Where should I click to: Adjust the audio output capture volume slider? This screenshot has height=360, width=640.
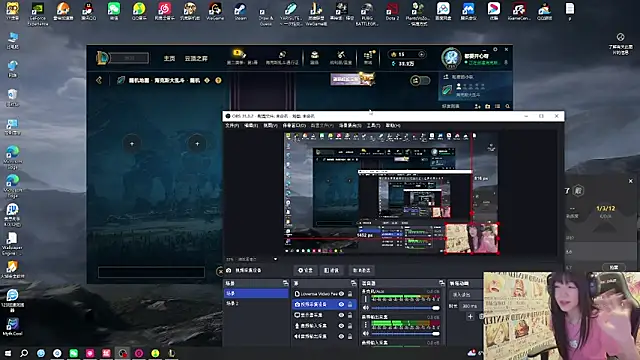tap(406, 333)
